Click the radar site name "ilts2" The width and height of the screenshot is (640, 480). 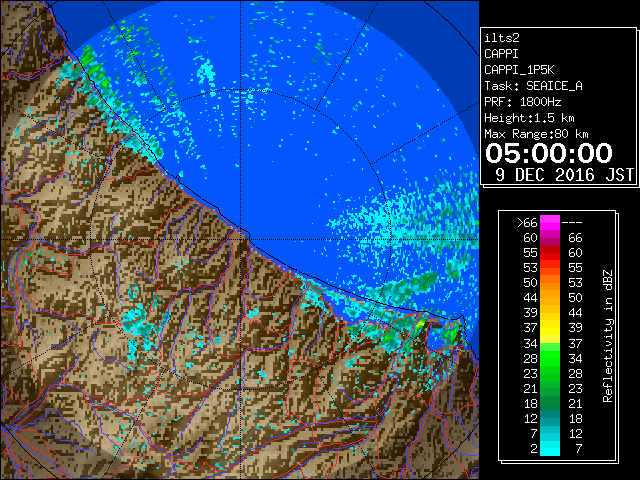[502, 38]
